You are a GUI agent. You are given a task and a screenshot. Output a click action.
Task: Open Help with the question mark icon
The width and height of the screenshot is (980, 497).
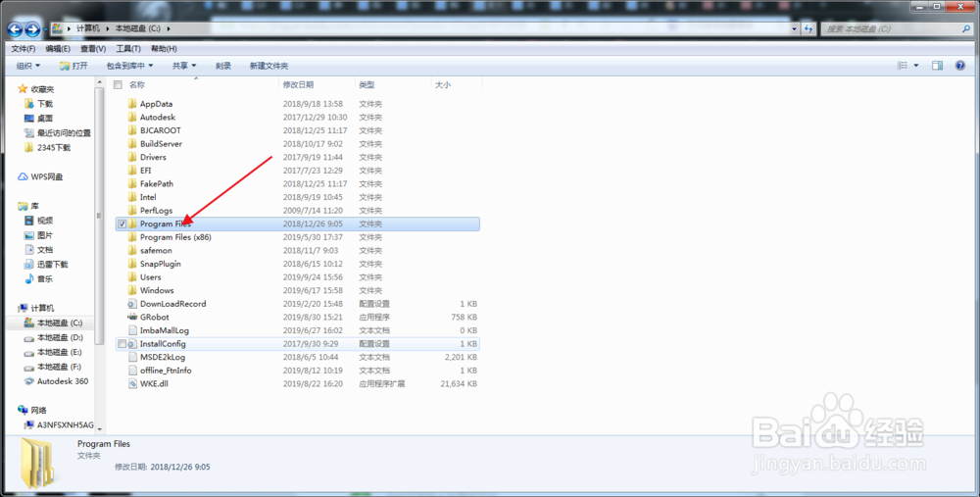pos(960,66)
